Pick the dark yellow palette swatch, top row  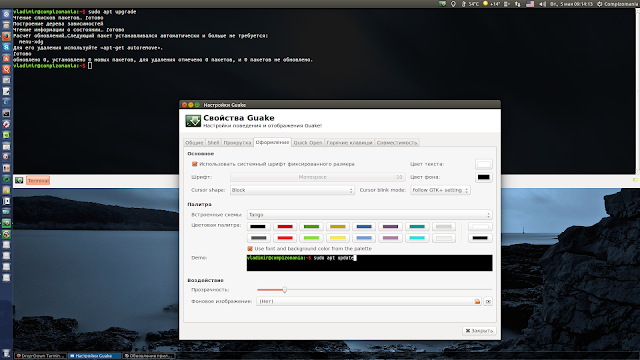pyautogui.click(x=338, y=227)
